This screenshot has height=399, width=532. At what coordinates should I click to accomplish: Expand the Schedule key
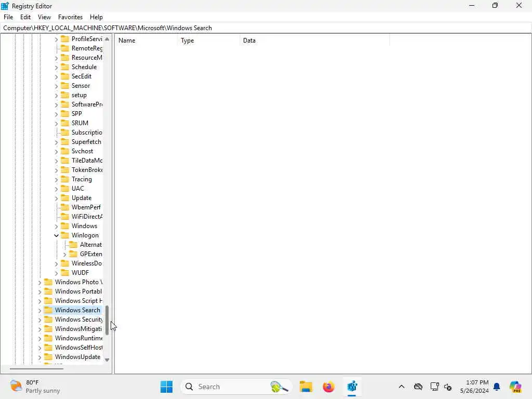(x=56, y=68)
